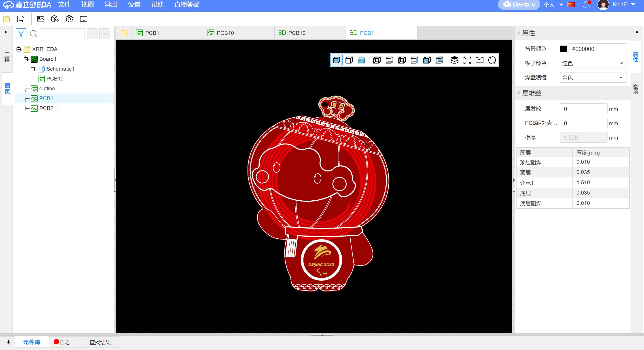Open the 视图 menu

click(x=87, y=4)
